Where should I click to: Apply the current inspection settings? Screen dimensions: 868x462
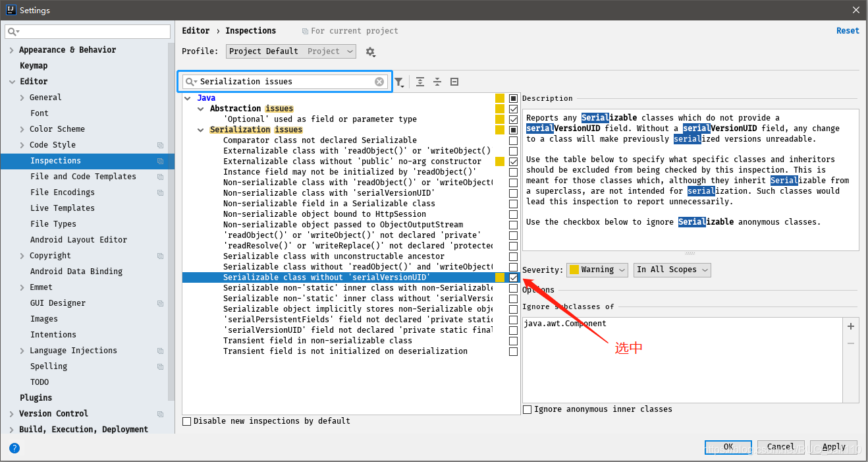[833, 446]
